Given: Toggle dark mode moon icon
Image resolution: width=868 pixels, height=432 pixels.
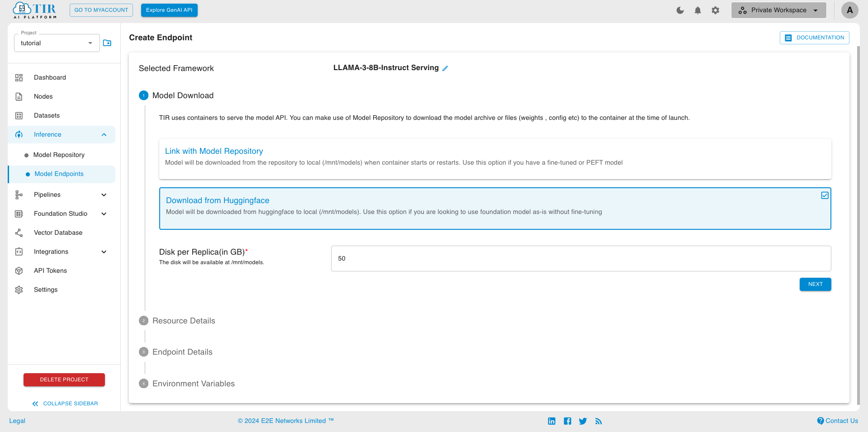Looking at the screenshot, I should point(680,10).
